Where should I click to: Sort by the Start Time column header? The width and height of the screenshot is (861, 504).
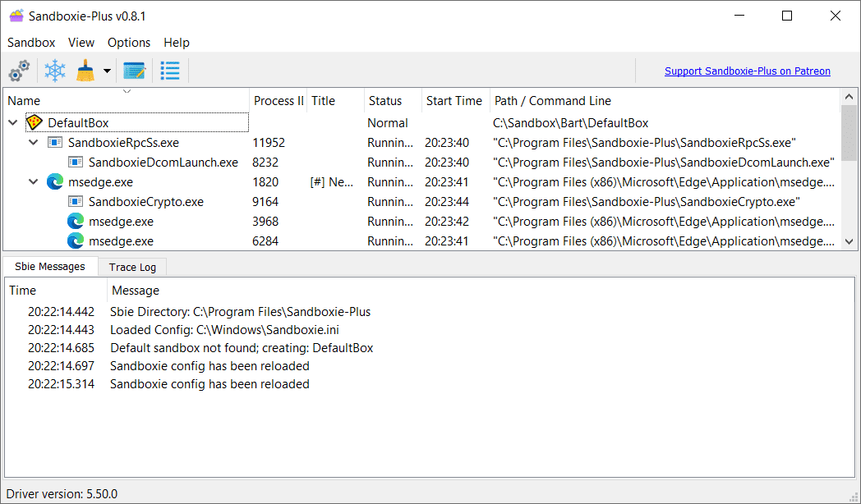[x=455, y=101]
